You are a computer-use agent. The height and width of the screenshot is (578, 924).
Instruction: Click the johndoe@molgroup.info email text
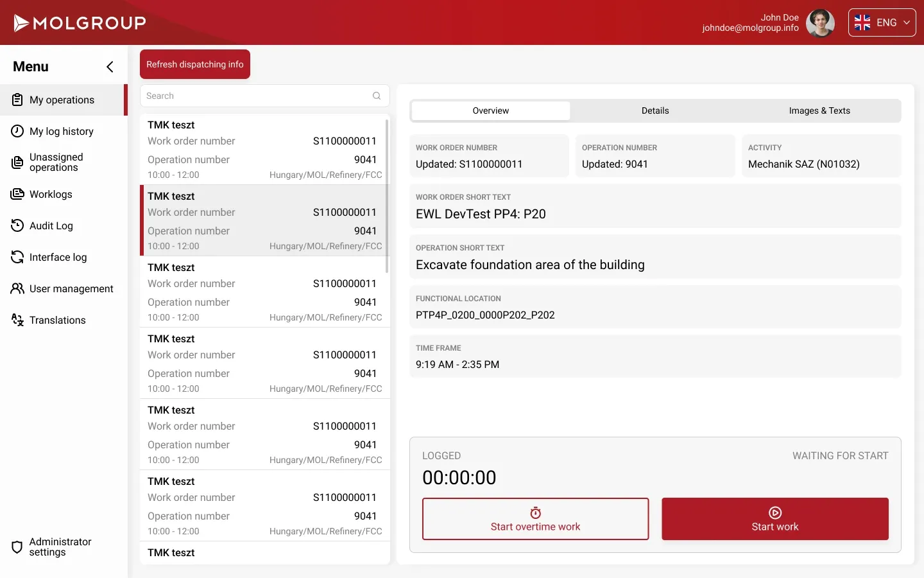coord(750,28)
